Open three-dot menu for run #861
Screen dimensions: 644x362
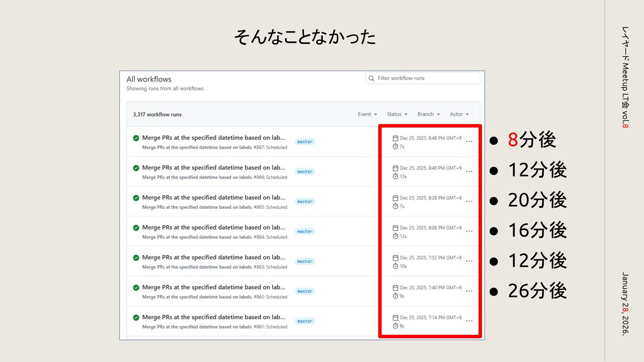(469, 321)
